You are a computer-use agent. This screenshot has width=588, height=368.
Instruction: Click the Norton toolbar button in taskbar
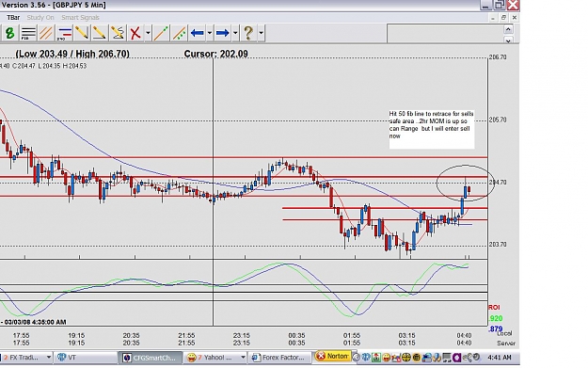(x=333, y=356)
